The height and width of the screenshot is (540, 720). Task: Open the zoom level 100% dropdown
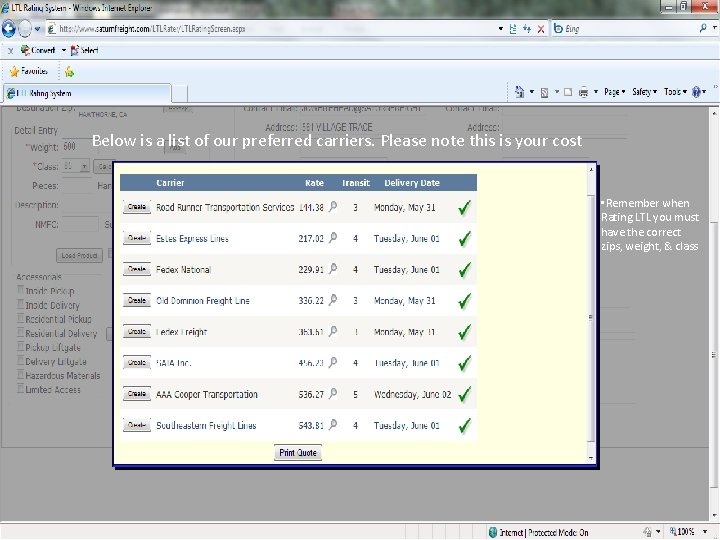pyautogui.click(x=704, y=532)
